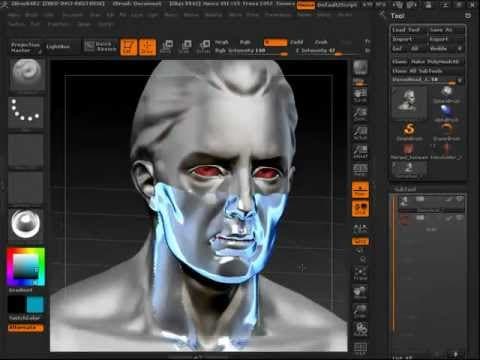
Task: Select the SimpleBrush tool
Action: click(x=409, y=132)
